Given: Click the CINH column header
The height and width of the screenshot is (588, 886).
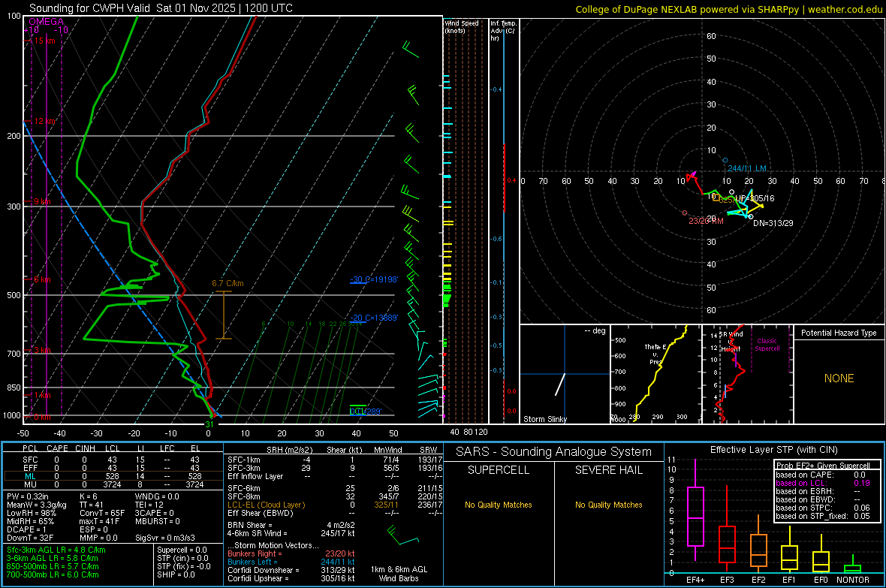Looking at the screenshot, I should (85, 448).
